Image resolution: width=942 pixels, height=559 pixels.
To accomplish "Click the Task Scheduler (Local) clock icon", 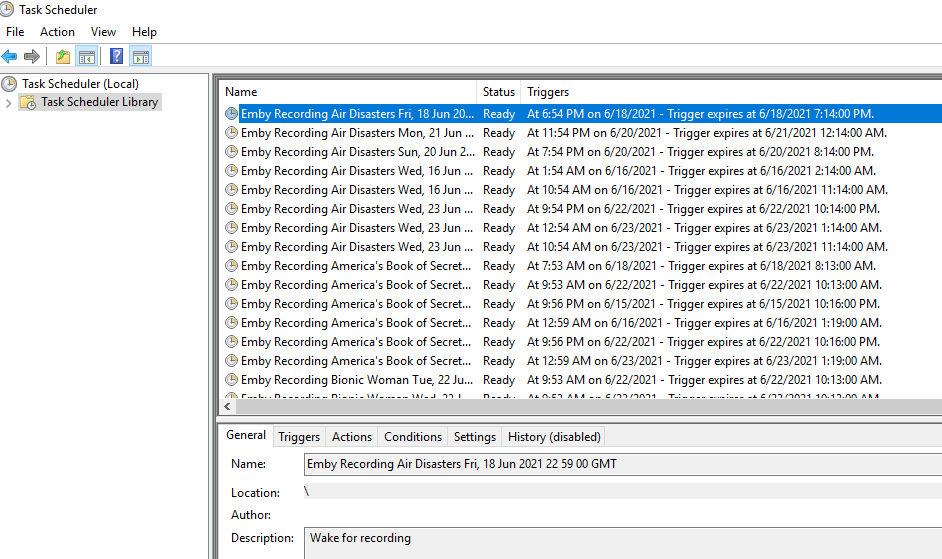I will pyautogui.click(x=10, y=84).
